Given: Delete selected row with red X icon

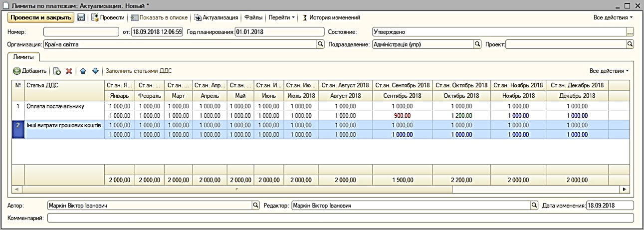Looking at the screenshot, I should coord(69,71).
